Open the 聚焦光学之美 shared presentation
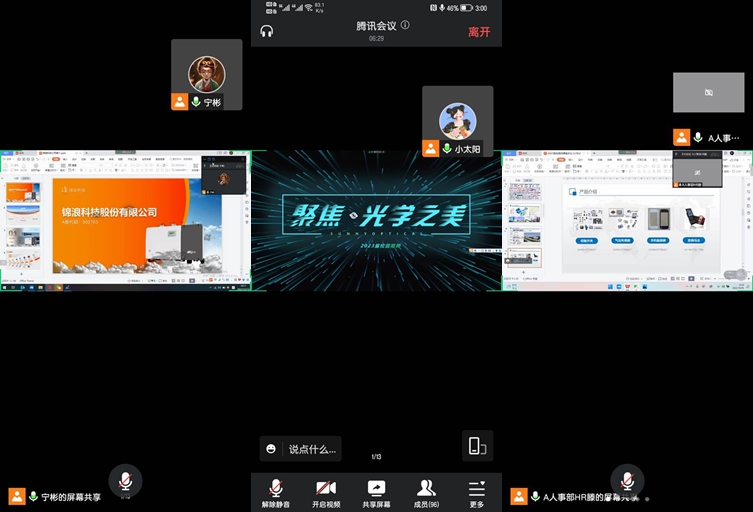753x512 pixels. coord(376,220)
